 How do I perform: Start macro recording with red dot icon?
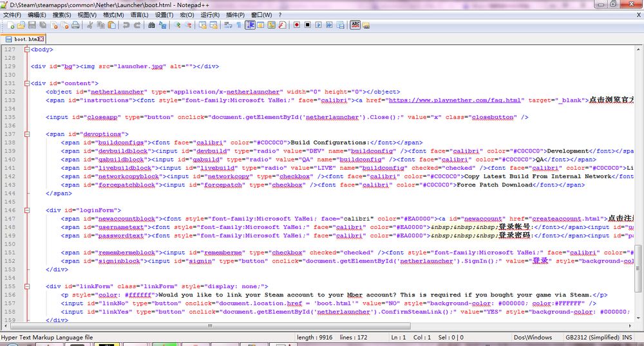point(297,26)
